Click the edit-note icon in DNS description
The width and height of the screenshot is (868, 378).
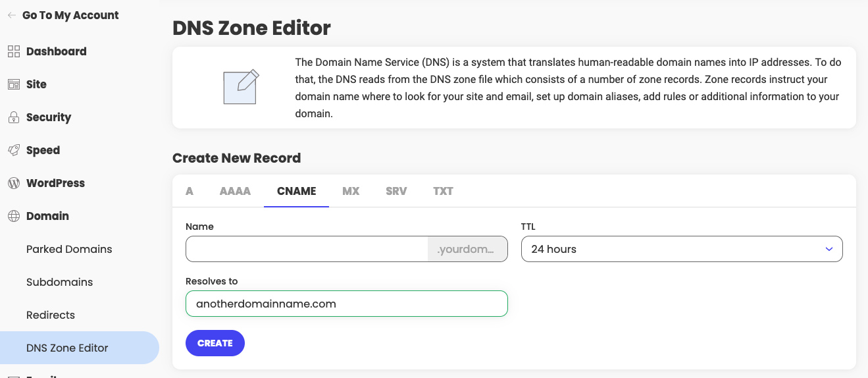click(x=241, y=87)
